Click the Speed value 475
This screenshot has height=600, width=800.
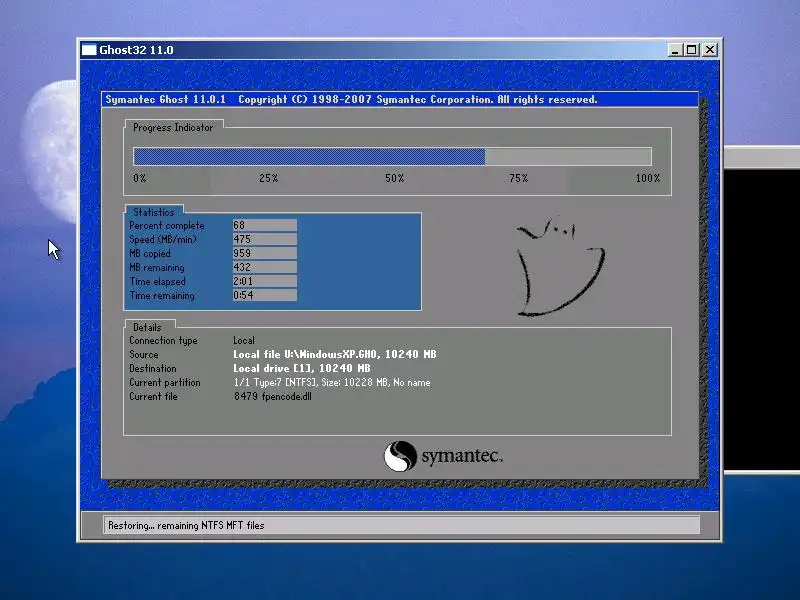pyautogui.click(x=264, y=239)
